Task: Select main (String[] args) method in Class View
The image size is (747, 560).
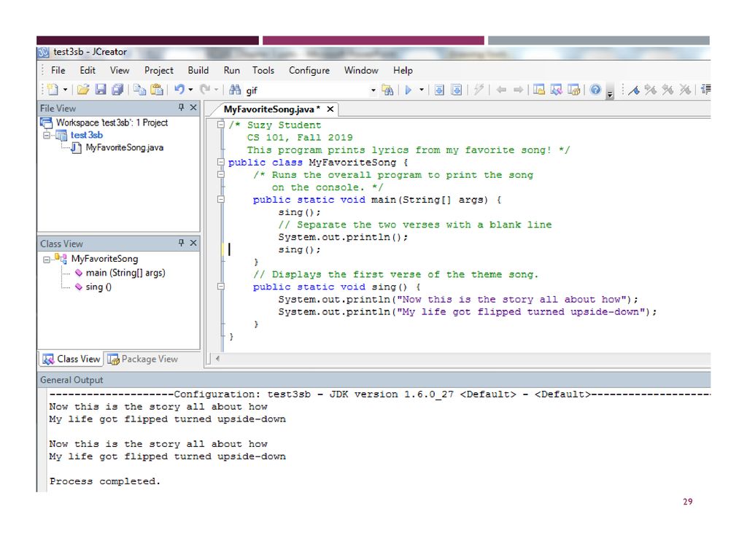Action: coord(125,273)
